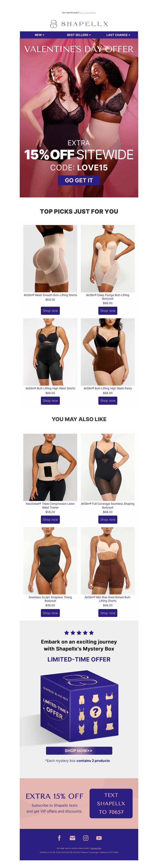Image resolution: width=158 pixels, height=868 pixels.
Task: Click the email envelope icon in footer
Action: click(x=72, y=838)
